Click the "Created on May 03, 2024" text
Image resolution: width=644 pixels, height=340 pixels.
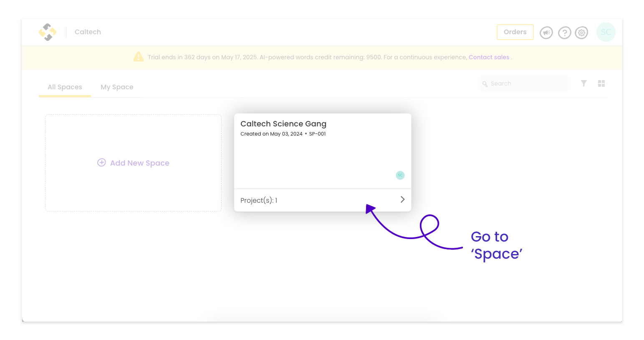[x=271, y=134]
